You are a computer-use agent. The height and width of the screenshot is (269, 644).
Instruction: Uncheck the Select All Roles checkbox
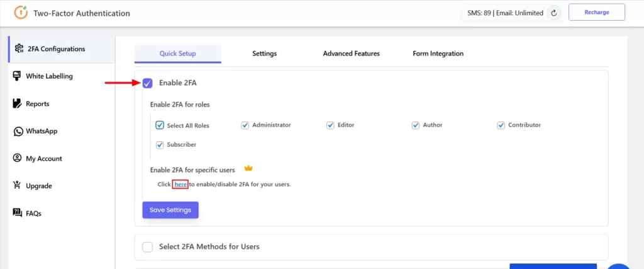point(160,125)
